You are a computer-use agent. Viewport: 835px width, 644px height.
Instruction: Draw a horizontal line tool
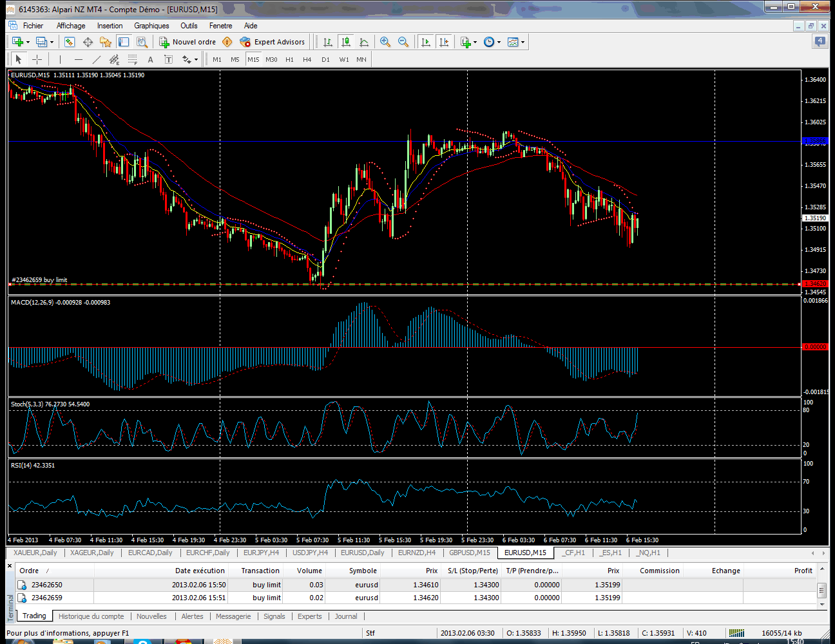click(78, 59)
